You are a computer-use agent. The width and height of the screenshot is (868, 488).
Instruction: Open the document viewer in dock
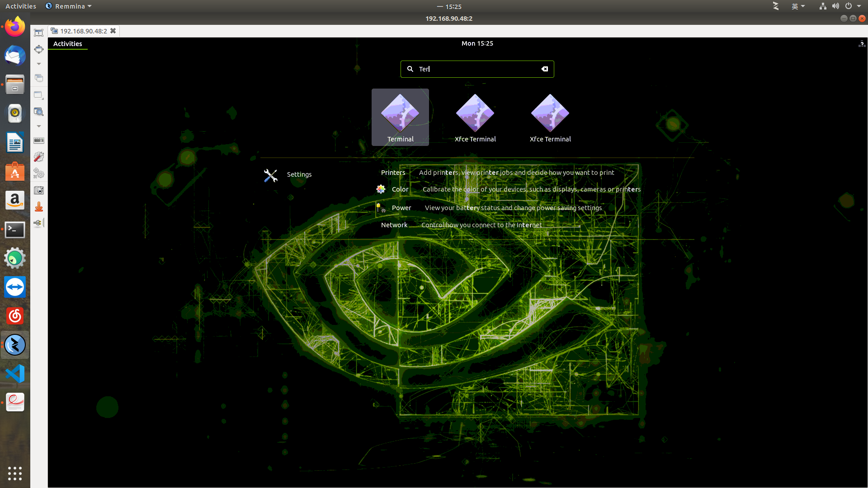pyautogui.click(x=15, y=402)
